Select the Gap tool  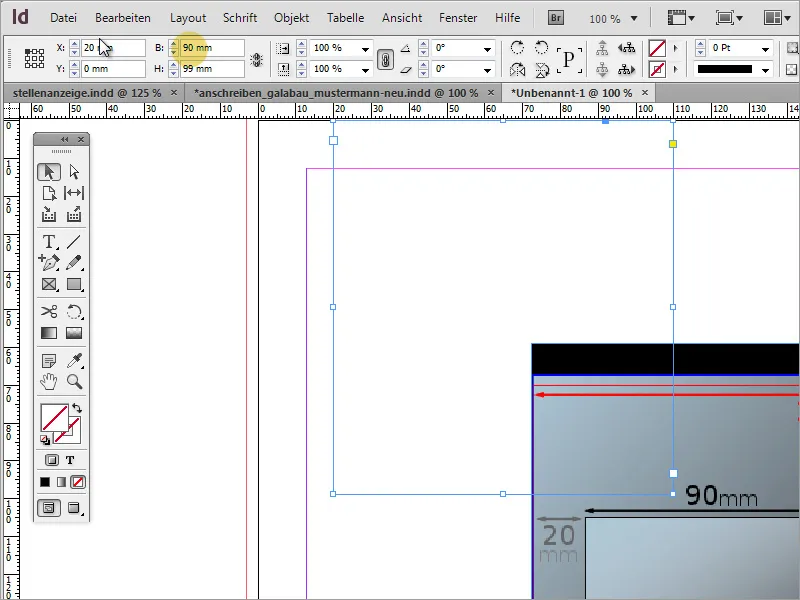tap(74, 193)
